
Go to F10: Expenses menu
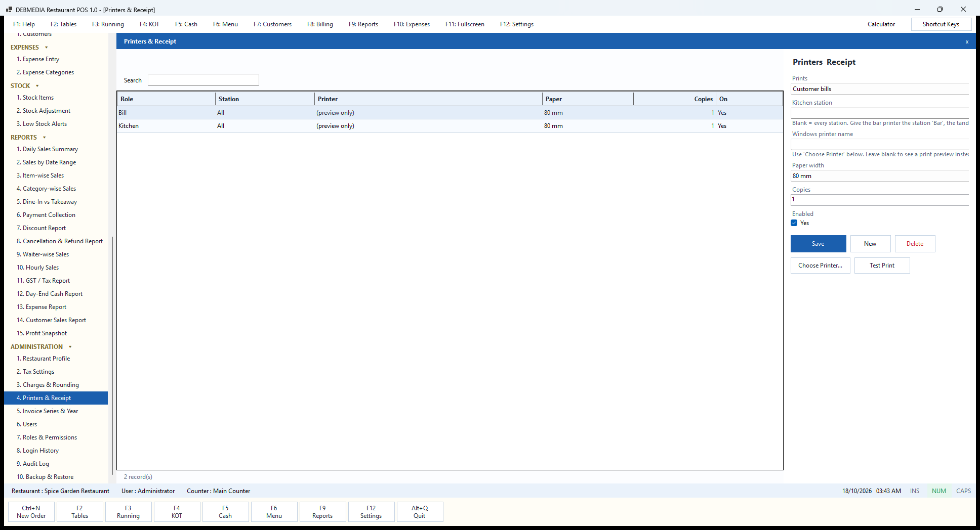tap(412, 24)
